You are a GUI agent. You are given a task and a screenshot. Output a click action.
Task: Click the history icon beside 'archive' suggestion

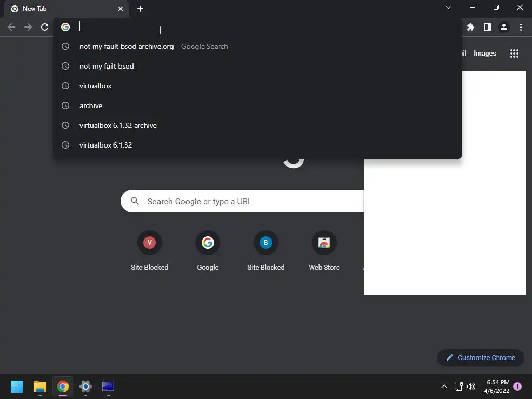pos(65,105)
